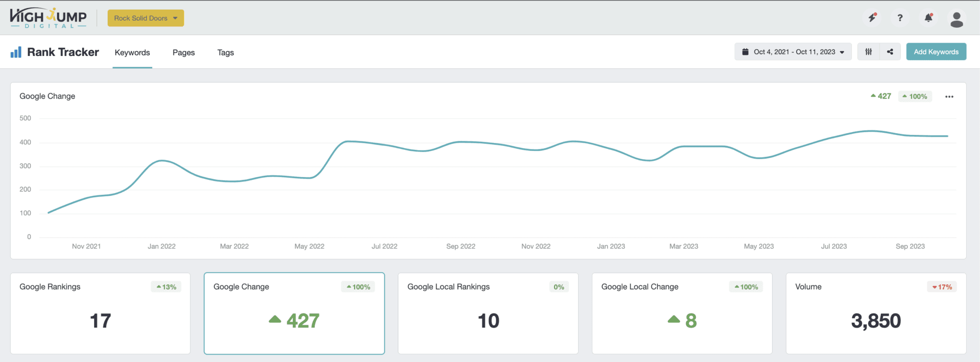Click the 100% badge in chart header
The height and width of the screenshot is (362, 980).
915,96
